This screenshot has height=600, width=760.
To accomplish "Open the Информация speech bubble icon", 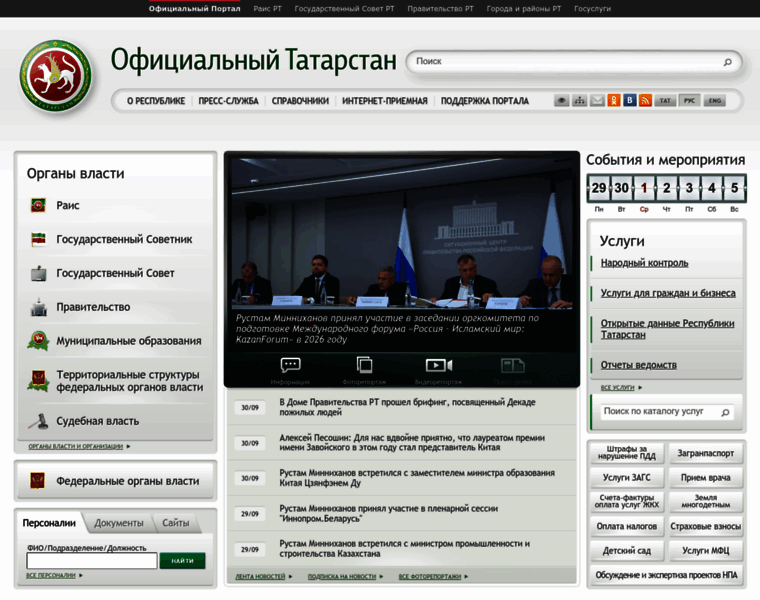I will [290, 364].
